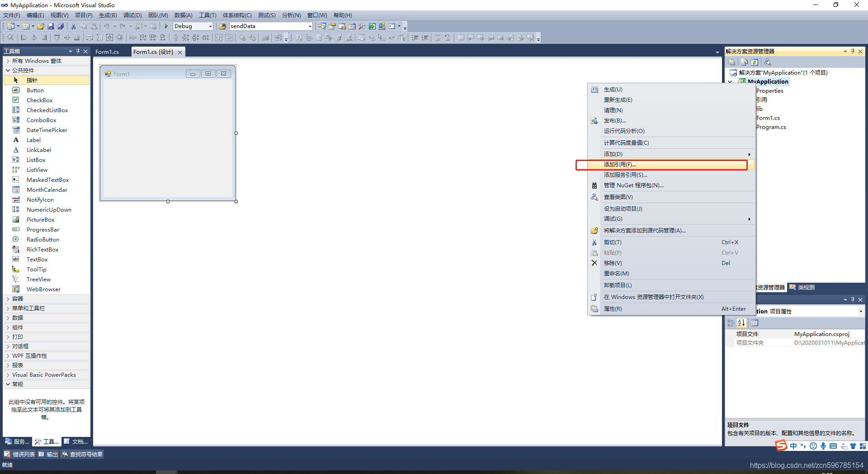This screenshot has height=474, width=868.
Task: Select the CheckBox control in the Toolbox
Action: pos(47,100)
